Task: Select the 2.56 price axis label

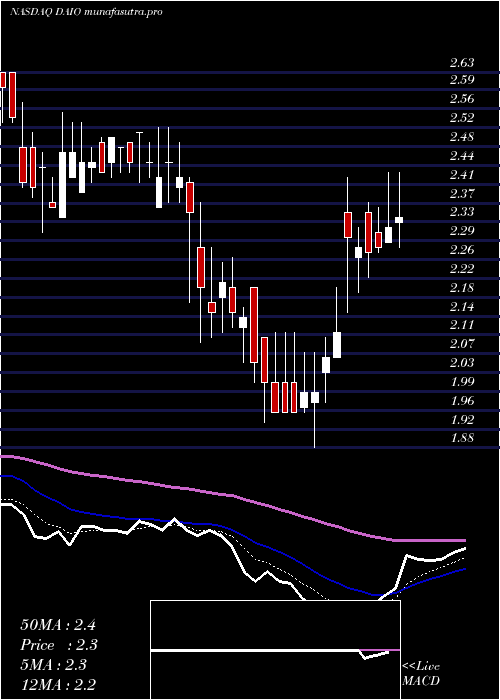Action: tap(462, 99)
